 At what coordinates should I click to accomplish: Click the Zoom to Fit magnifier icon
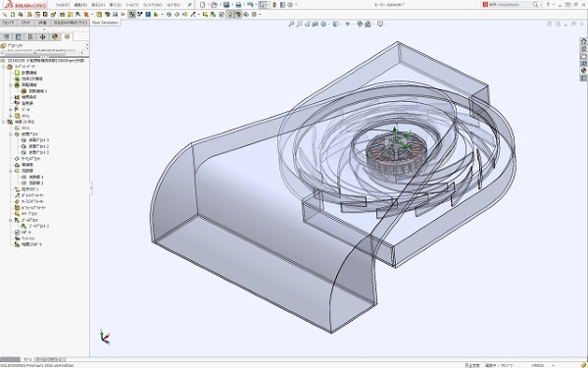click(291, 24)
